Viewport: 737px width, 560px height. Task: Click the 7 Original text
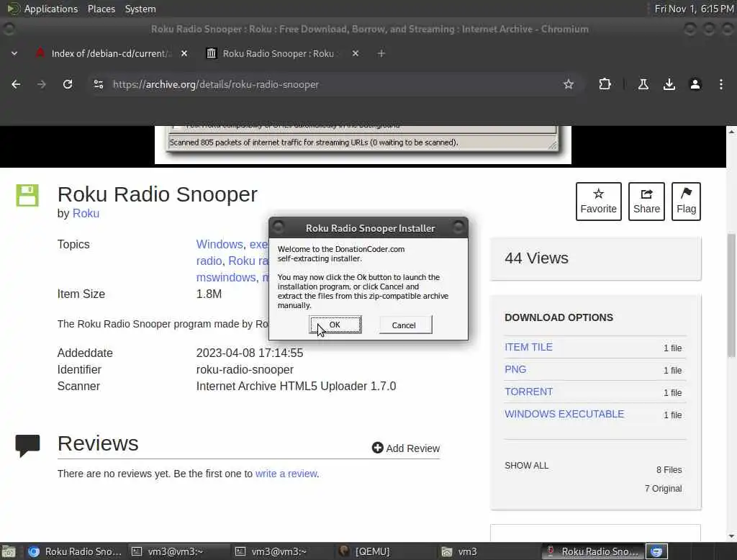click(x=663, y=489)
